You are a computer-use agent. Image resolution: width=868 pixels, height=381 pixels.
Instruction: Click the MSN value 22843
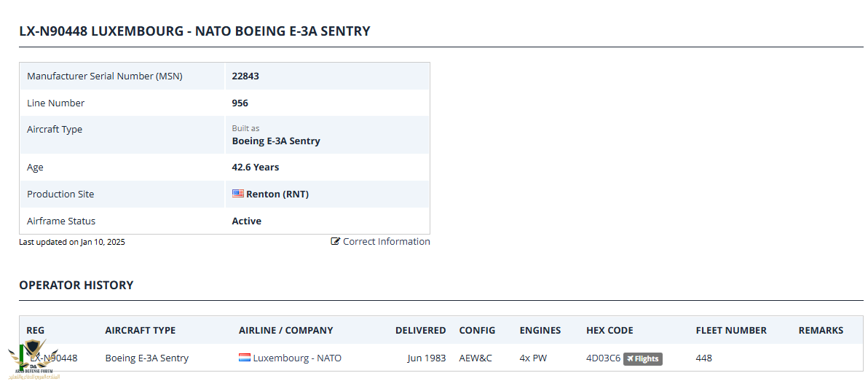(x=245, y=76)
